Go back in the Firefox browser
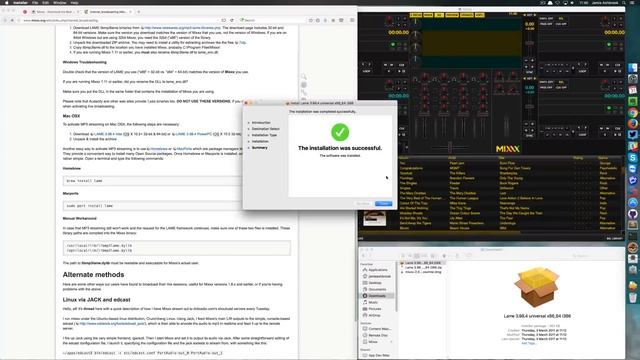640x360 pixels. tap(5, 20)
